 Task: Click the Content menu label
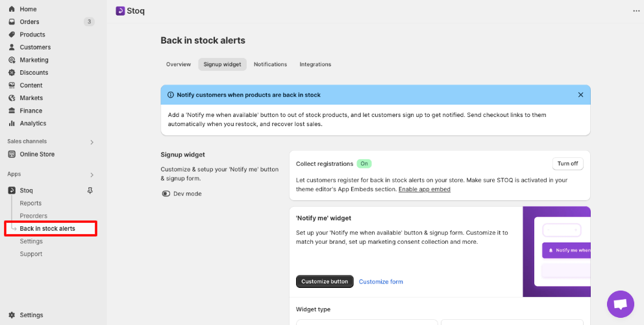(x=31, y=86)
